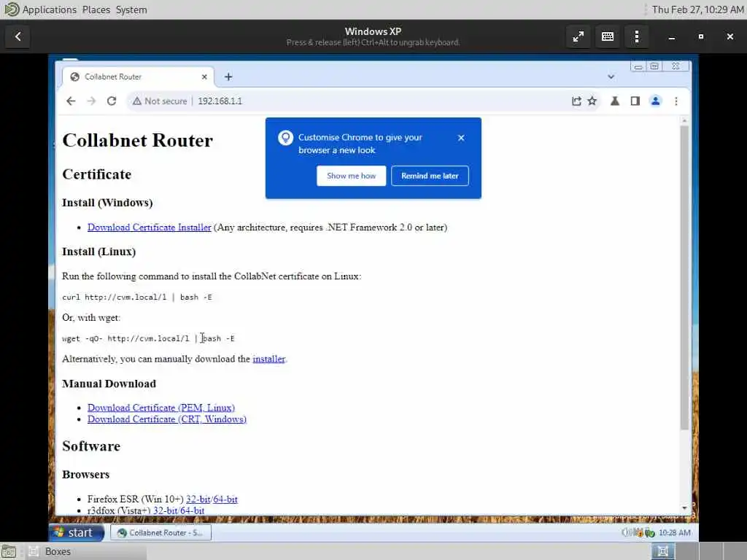Click the Chrome forward arrow
This screenshot has height=560, width=747.
(x=91, y=101)
